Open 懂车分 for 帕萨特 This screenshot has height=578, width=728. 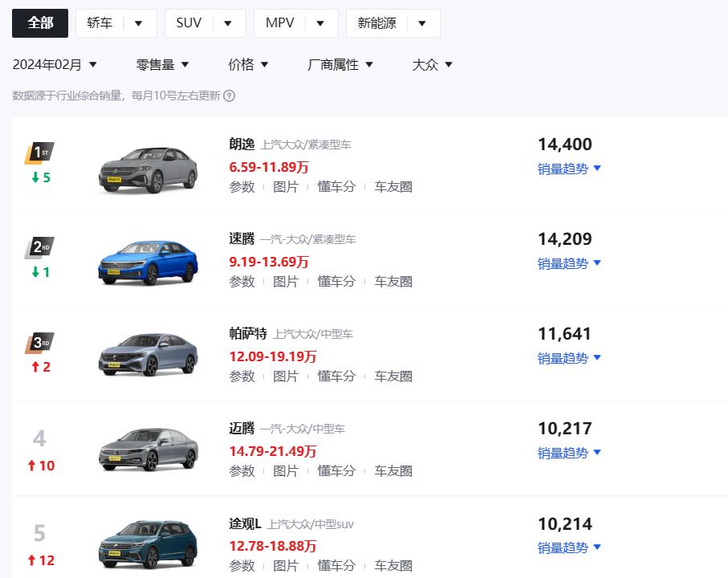coord(336,376)
